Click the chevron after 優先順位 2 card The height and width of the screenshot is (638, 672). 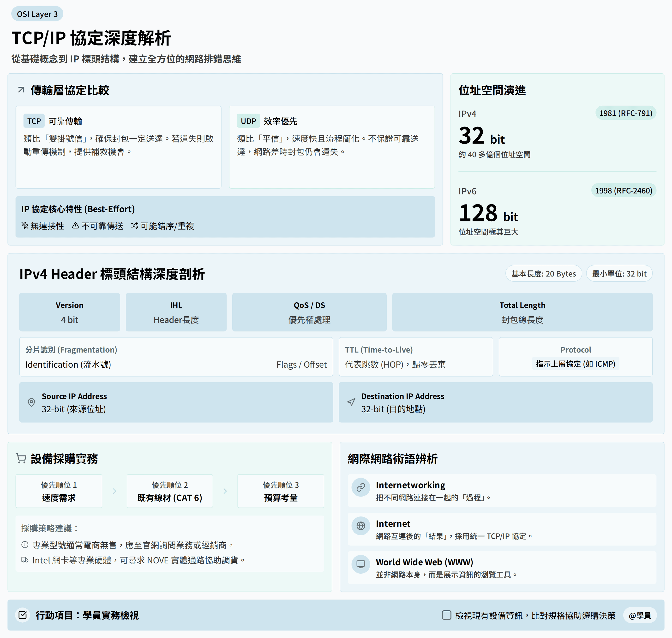click(225, 491)
